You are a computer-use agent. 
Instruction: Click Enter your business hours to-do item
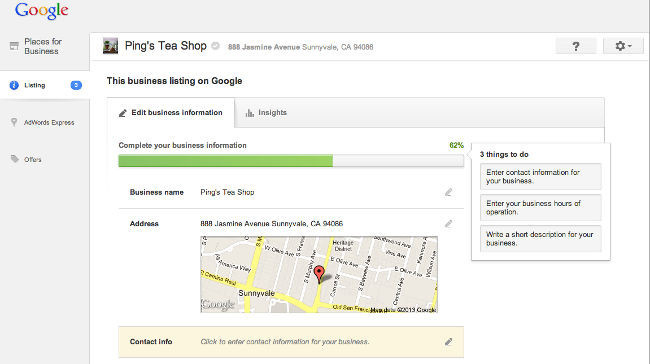pos(541,208)
